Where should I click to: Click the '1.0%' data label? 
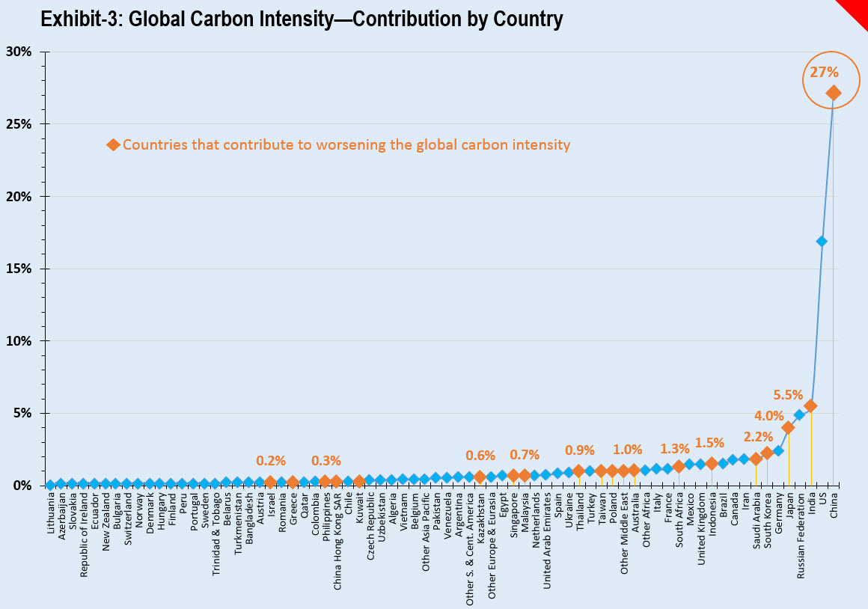pyautogui.click(x=627, y=450)
